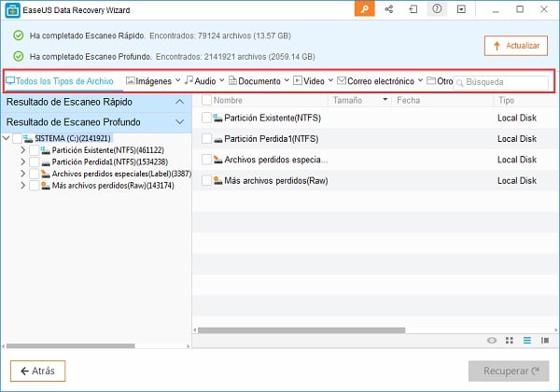560x392 pixels.
Task: Click Partición Perdida1 icon in file list
Action: (x=217, y=140)
